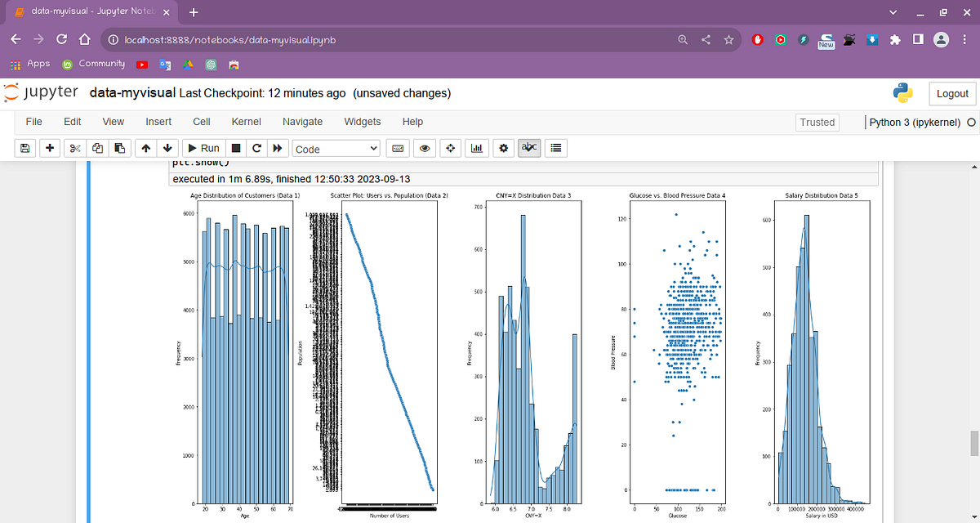This screenshot has width=980, height=523.
Task: Move the selected cell down
Action: pos(168,148)
